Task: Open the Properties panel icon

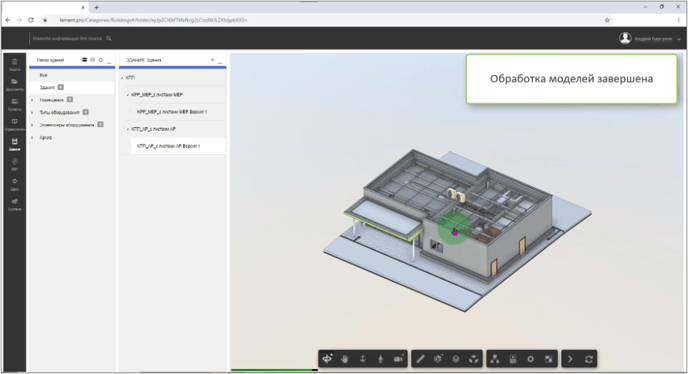Action: pyautogui.click(x=513, y=359)
